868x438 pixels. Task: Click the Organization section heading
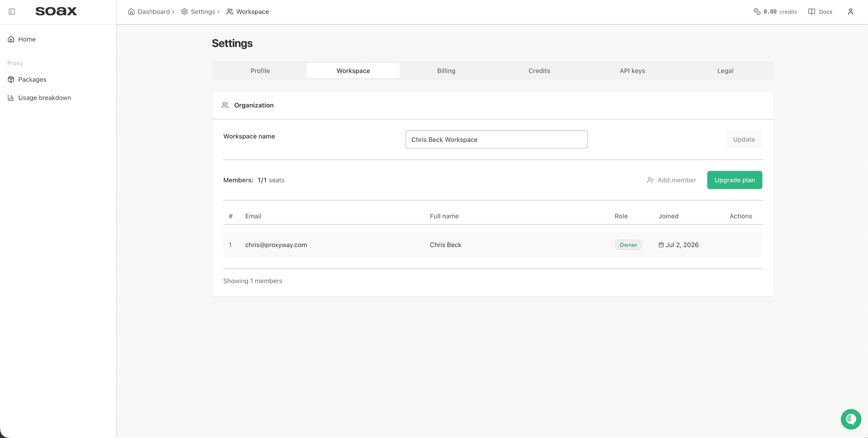(x=254, y=105)
